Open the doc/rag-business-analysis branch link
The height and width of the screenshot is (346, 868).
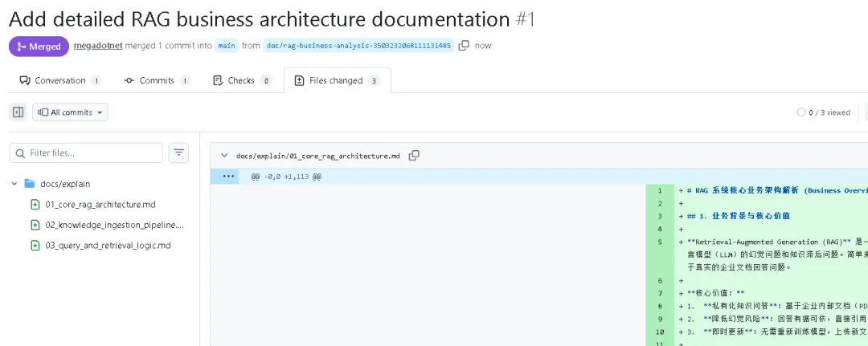tap(358, 46)
